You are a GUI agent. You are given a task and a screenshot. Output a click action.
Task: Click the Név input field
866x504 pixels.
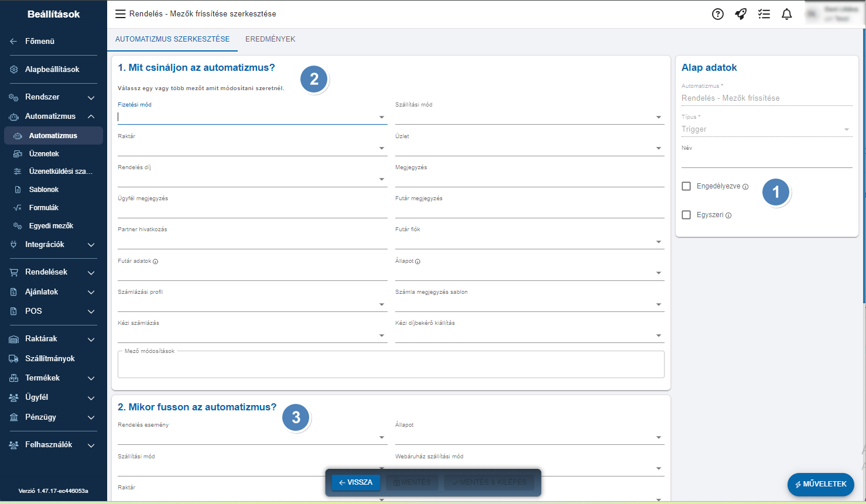click(766, 160)
